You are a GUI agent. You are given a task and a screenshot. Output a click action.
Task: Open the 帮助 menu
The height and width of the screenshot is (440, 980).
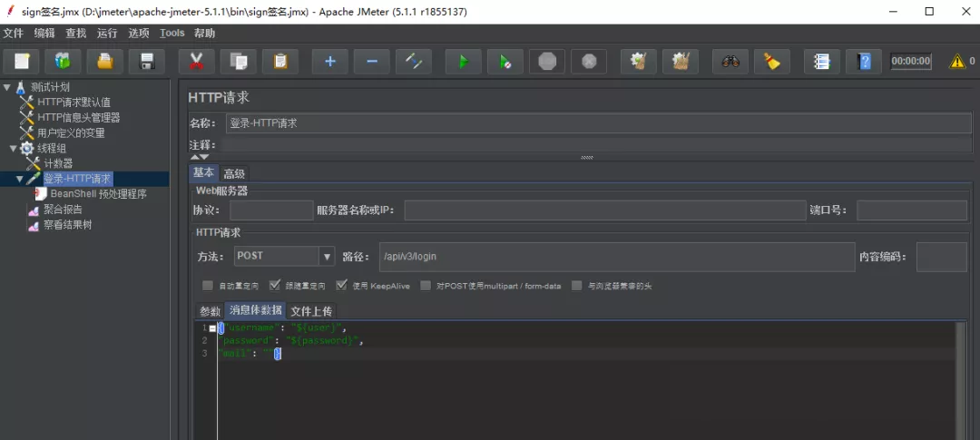pos(204,34)
